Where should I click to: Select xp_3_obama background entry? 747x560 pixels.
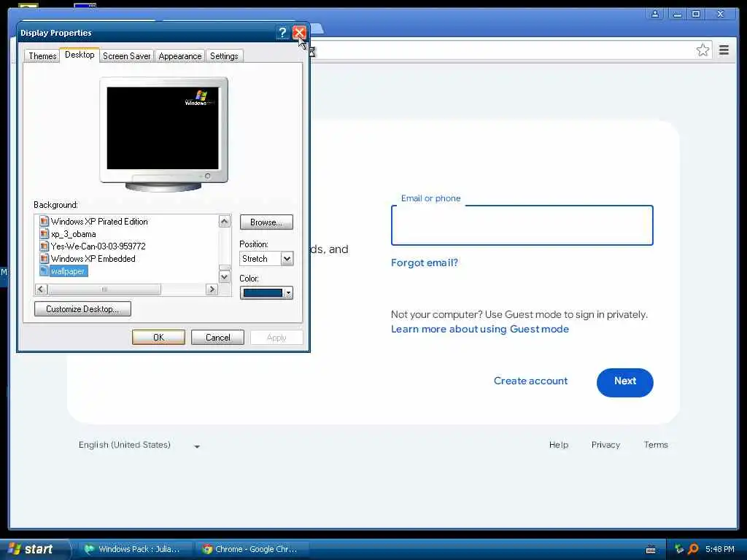(x=74, y=234)
